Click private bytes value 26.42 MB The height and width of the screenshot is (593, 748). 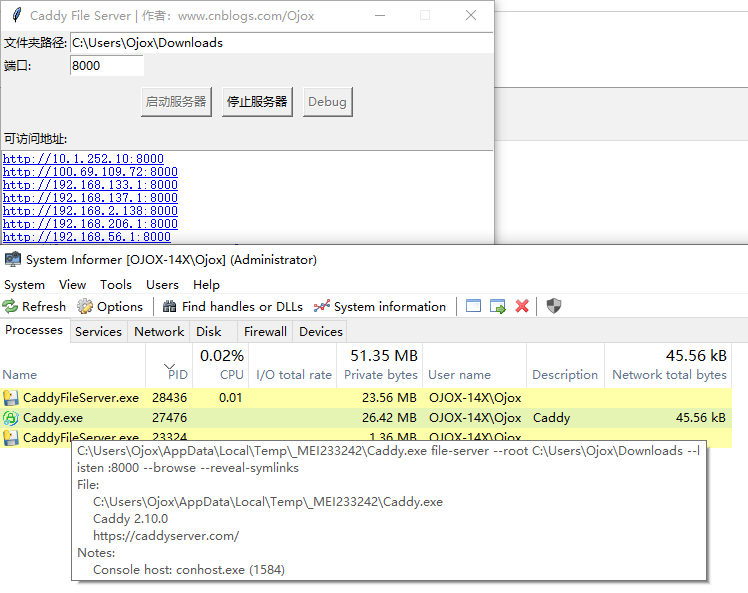click(x=389, y=418)
